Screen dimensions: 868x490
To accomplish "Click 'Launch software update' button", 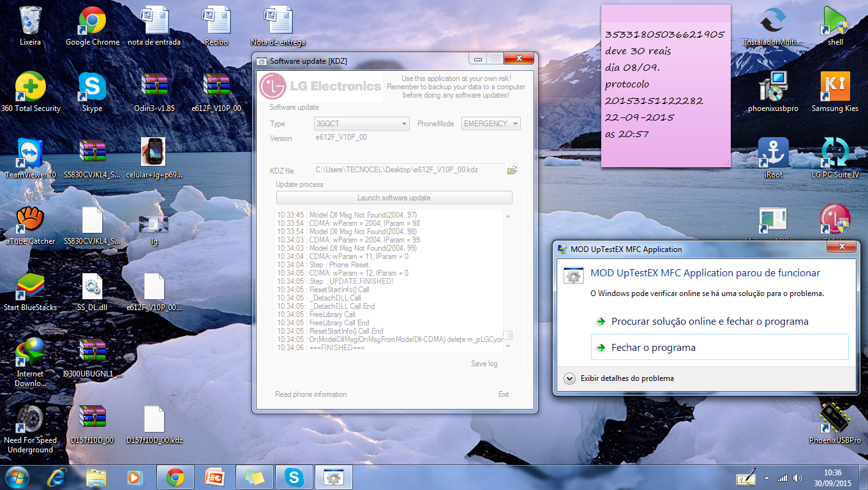I will pyautogui.click(x=394, y=198).
